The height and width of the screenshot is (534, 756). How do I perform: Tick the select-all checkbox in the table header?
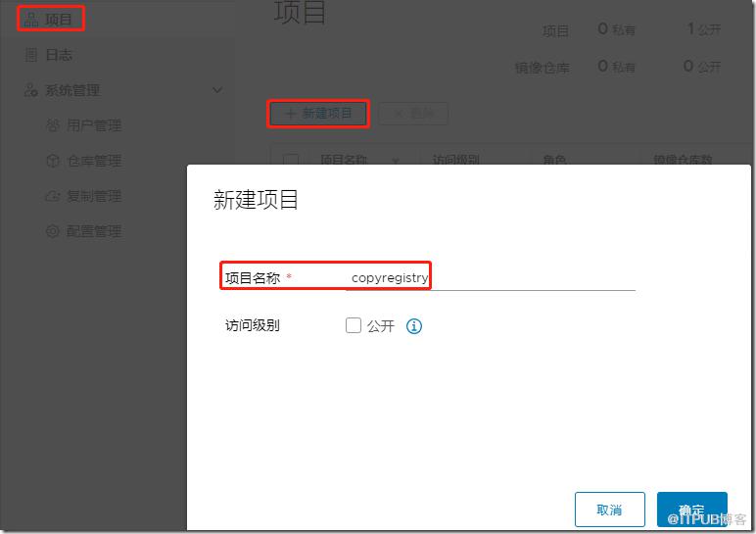click(291, 159)
